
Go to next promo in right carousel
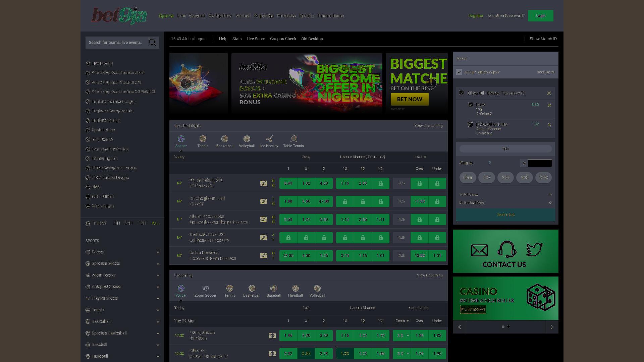click(x=552, y=327)
